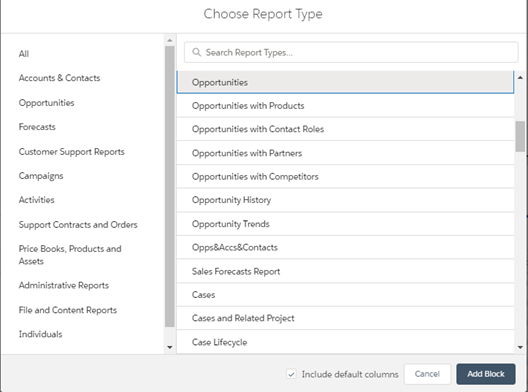Select Opportunities category in left list
The image size is (528, 392).
click(x=46, y=103)
